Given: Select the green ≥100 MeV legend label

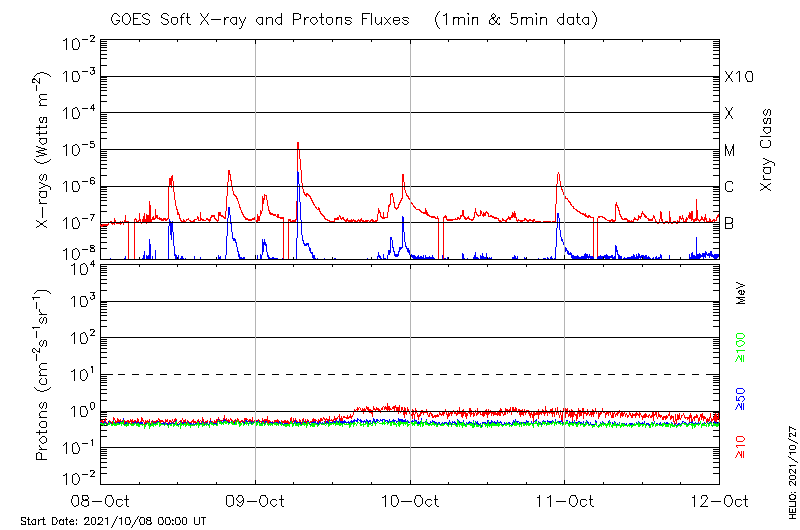Looking at the screenshot, I should click(742, 346).
